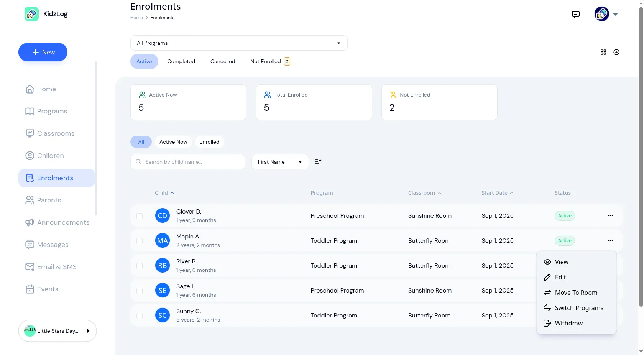Filter by the Active Now chip
Screen dimensions: 644x355
(173, 142)
